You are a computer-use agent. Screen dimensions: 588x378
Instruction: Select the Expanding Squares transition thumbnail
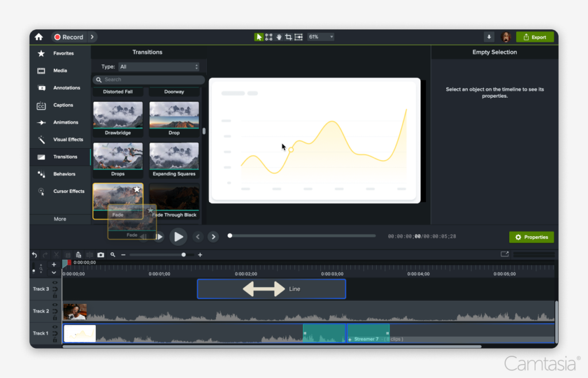(x=174, y=160)
